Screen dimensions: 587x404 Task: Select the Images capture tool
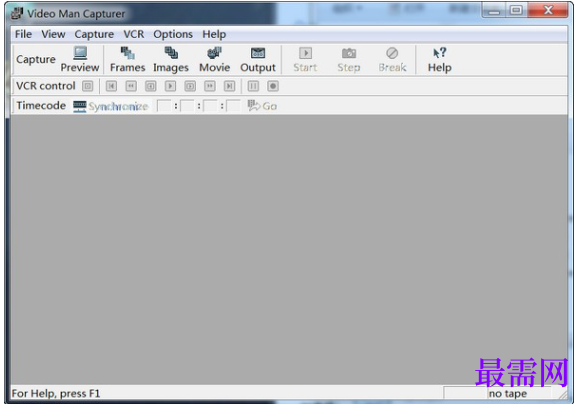tap(171, 60)
